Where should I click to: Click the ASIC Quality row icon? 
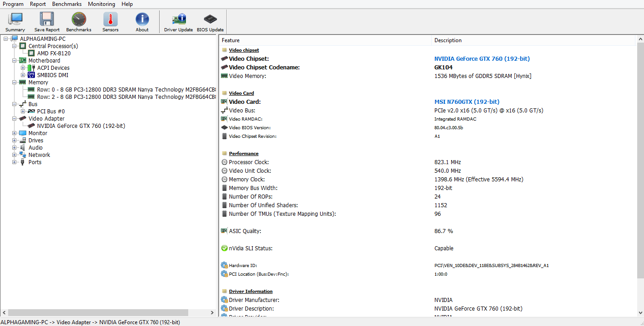pyautogui.click(x=224, y=231)
